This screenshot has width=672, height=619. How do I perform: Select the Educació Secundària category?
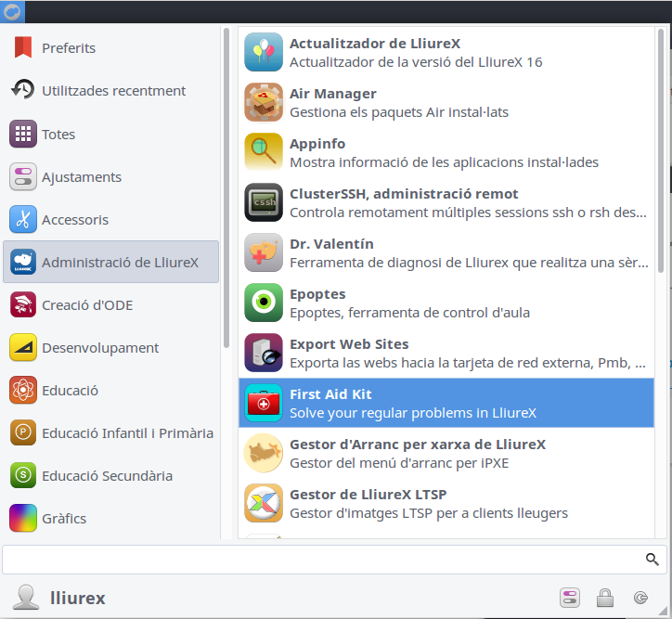tap(107, 476)
